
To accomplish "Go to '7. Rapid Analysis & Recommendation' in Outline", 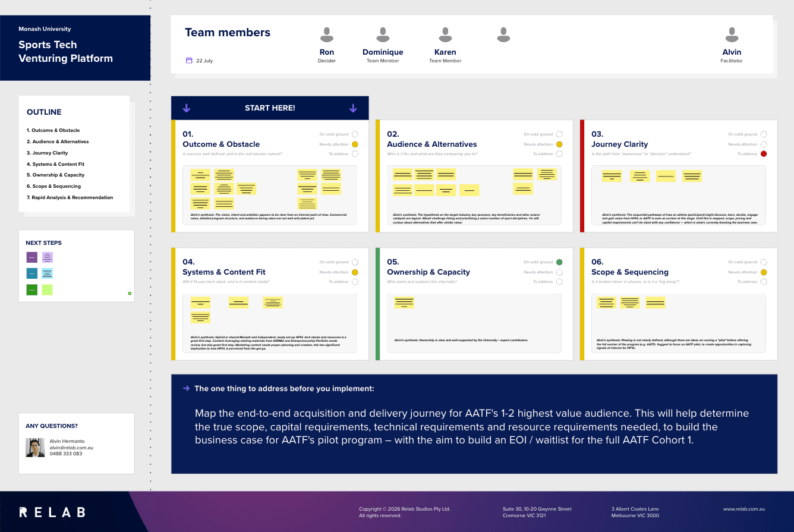I will coord(70,197).
